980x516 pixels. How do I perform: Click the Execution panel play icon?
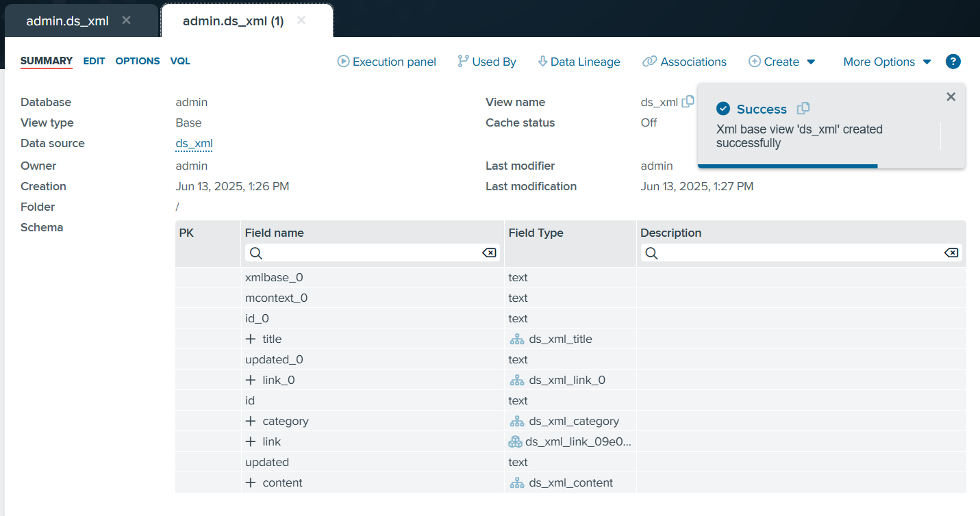pyautogui.click(x=344, y=62)
